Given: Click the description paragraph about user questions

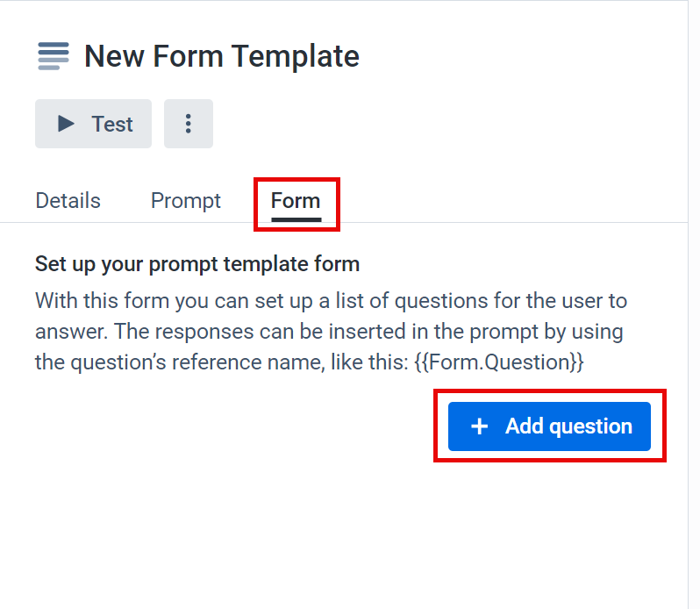Looking at the screenshot, I should tap(332, 332).
